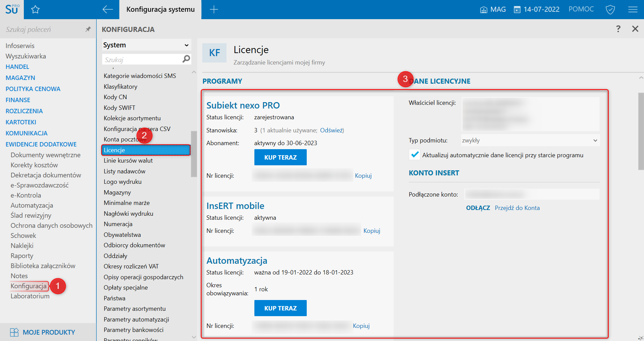644x341 pixels.
Task: Open the MAGAZYN module
Action: coord(20,78)
